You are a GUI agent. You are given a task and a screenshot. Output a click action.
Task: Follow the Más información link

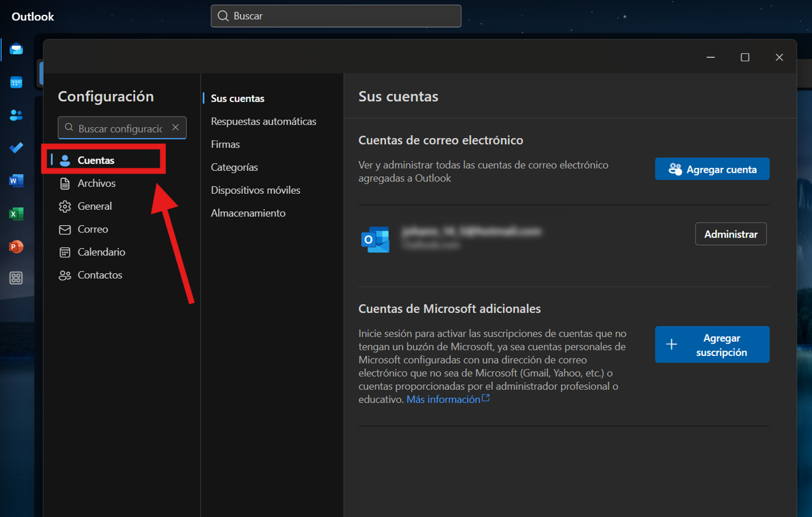pos(443,400)
